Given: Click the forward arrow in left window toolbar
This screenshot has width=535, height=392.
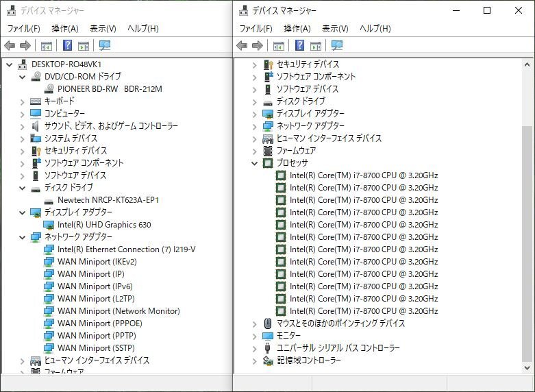Looking at the screenshot, I should pyautogui.click(x=25, y=45).
